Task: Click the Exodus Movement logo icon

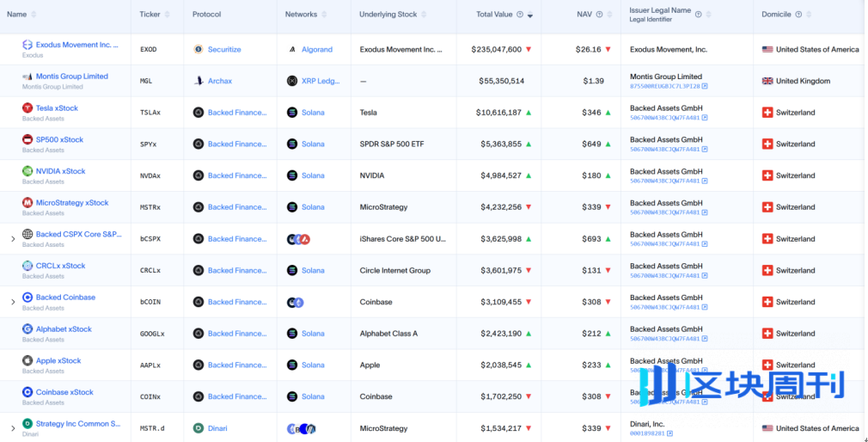Action: click(x=28, y=45)
